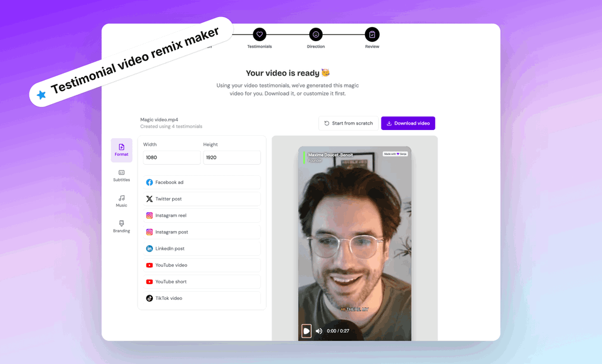The image size is (602, 364).
Task: Go to the Review step clipboard icon
Action: [x=372, y=35]
